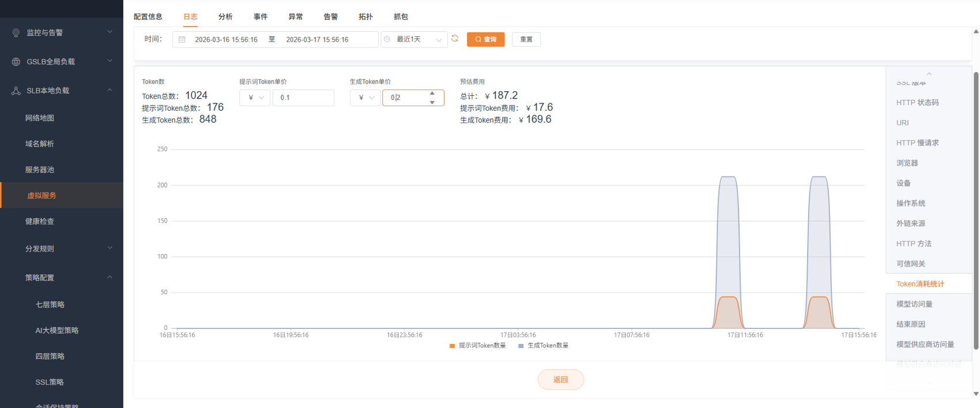The image size is (980, 408).
Task: Click the GSLB全局负载 globe icon
Action: tap(16, 62)
